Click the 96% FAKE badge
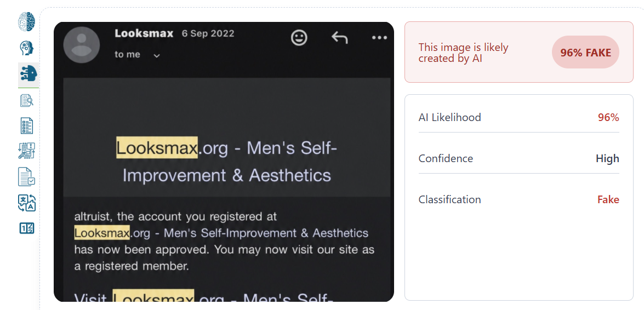This screenshot has height=310, width=644. pos(585,52)
